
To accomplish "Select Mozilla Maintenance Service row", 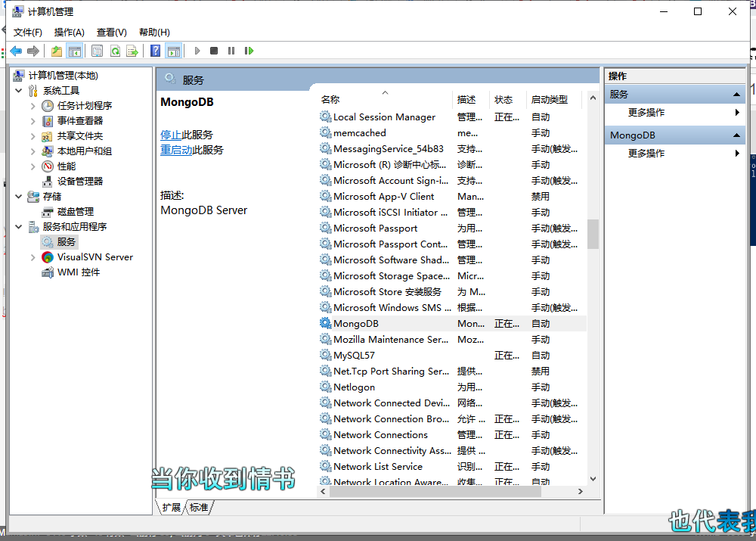I will (x=452, y=340).
